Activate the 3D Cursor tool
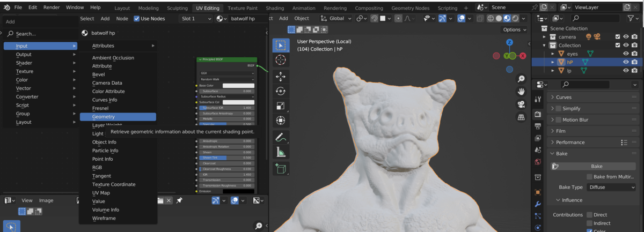 281,61
